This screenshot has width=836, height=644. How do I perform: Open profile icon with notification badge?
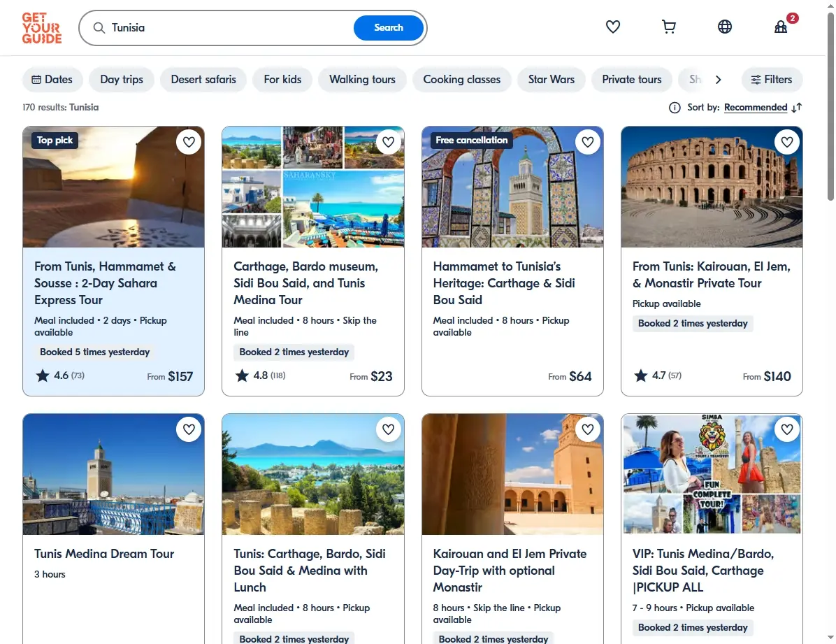coord(781,27)
